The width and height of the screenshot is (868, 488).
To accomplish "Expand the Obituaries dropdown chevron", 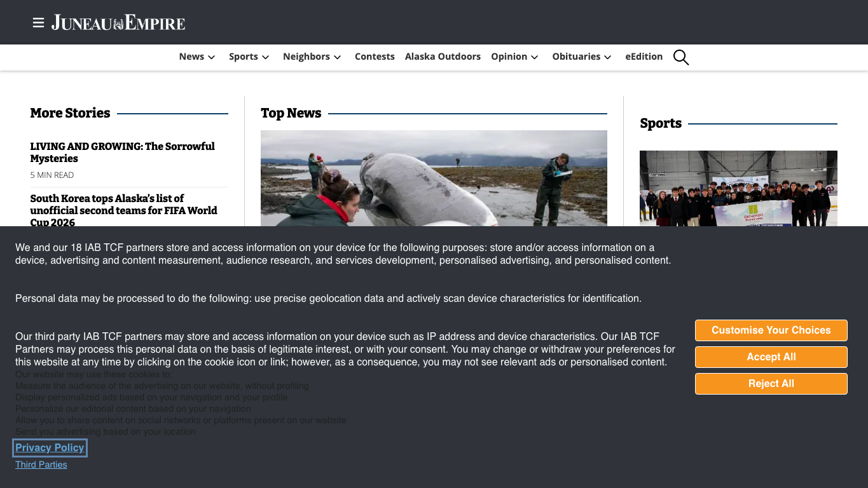I will click(608, 57).
